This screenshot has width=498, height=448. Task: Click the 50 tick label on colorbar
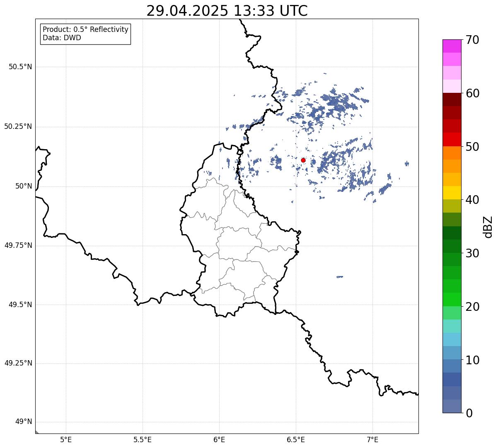pyautogui.click(x=472, y=147)
